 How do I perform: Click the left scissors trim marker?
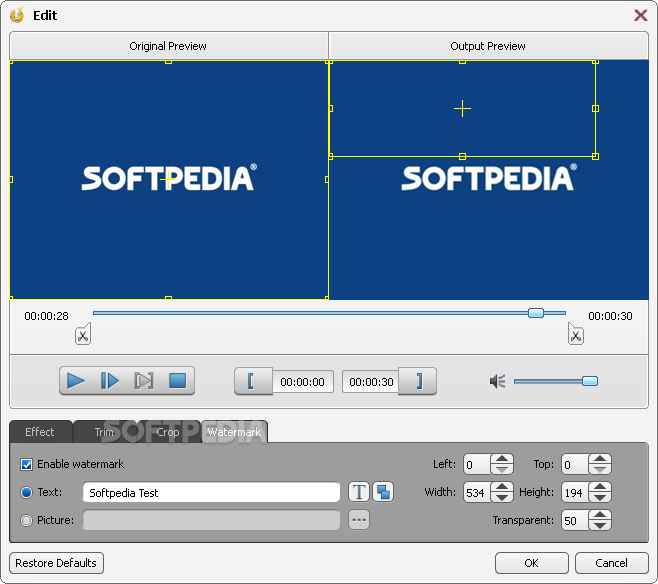click(x=83, y=334)
